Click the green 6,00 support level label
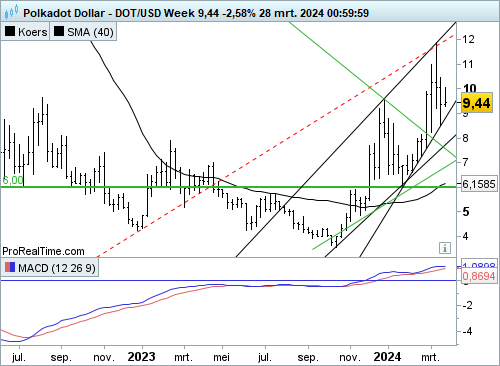The height and width of the screenshot is (366, 500). (x=13, y=180)
